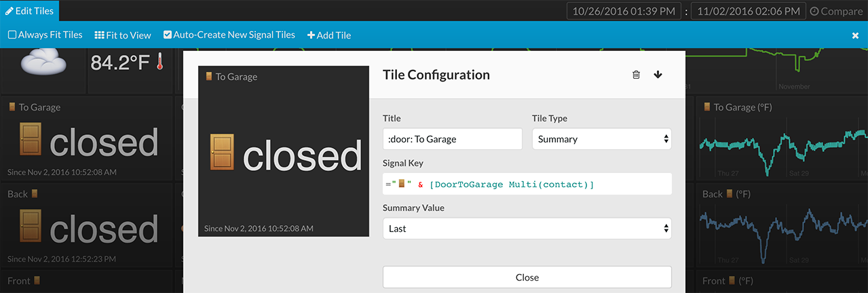
Task: Click the Title input field
Action: pyautogui.click(x=452, y=139)
